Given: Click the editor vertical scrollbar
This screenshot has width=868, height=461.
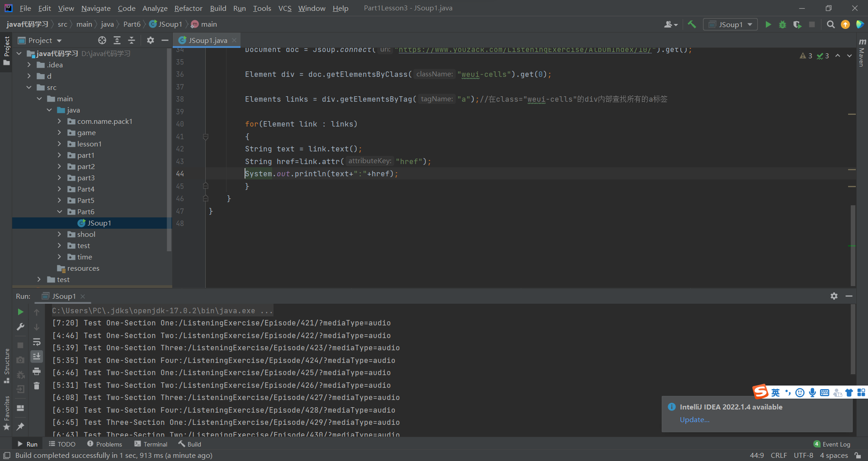Looking at the screenshot, I should tap(853, 245).
